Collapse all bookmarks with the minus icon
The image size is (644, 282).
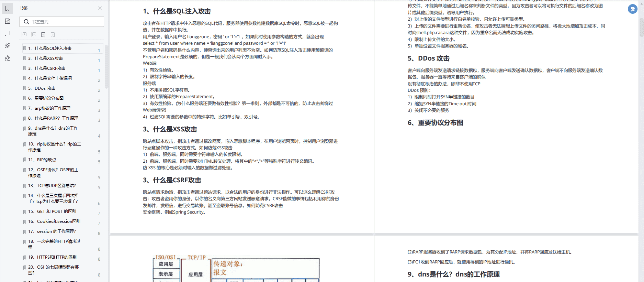pyautogui.click(x=34, y=35)
